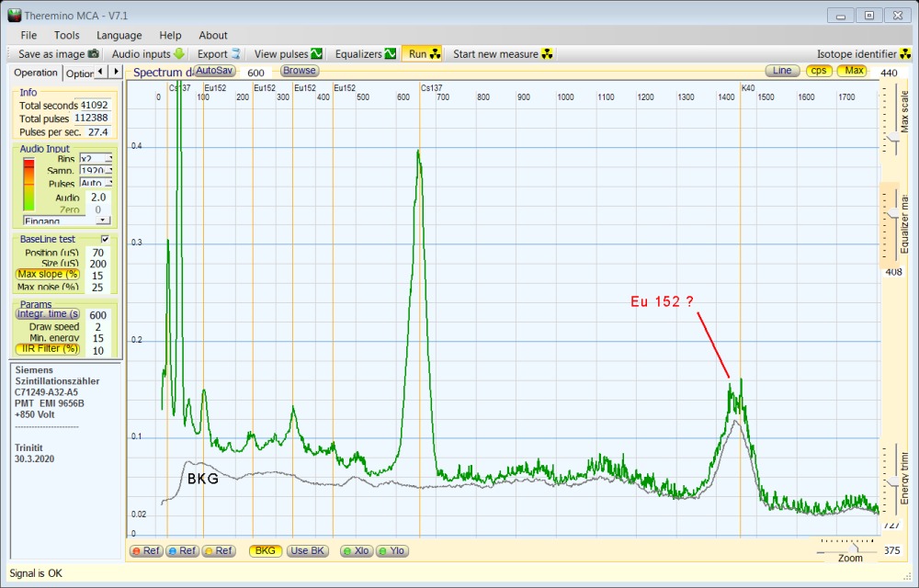
Task: Click the Use BK button
Action: pyautogui.click(x=307, y=551)
